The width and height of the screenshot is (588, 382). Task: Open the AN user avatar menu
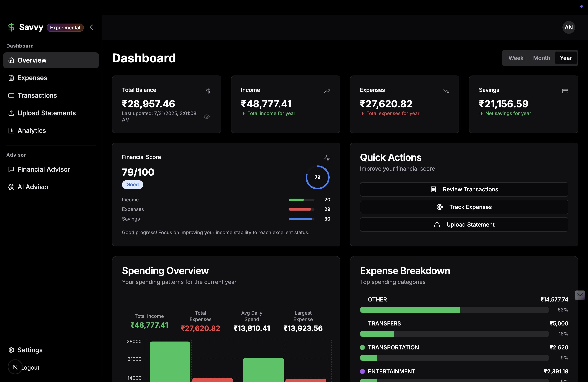[x=568, y=27]
